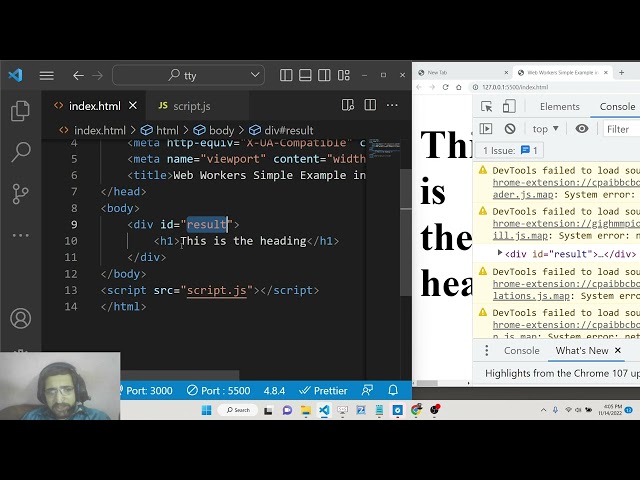
Task: Click the Port : 5500 Live Server status
Action: (x=218, y=391)
